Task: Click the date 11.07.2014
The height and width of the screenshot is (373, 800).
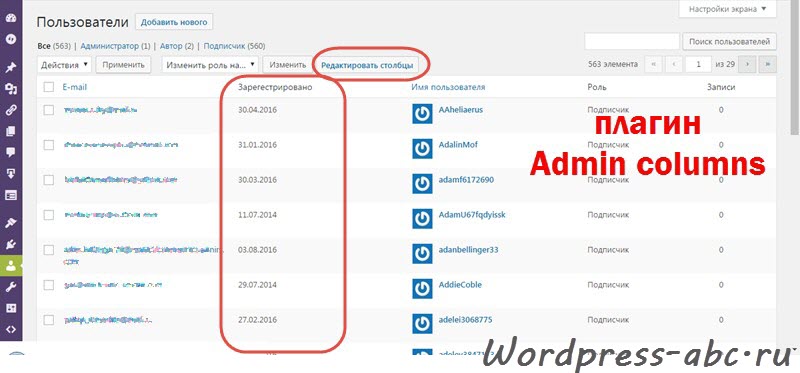Action: point(258,215)
